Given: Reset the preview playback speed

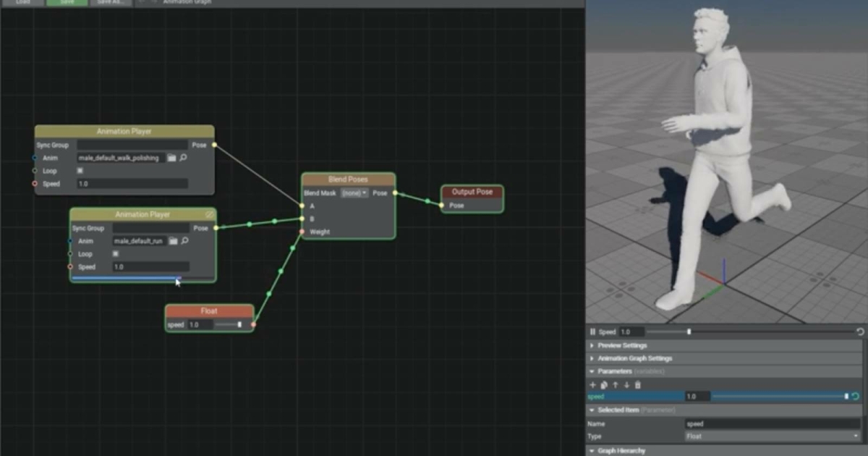Looking at the screenshot, I should 860,332.
